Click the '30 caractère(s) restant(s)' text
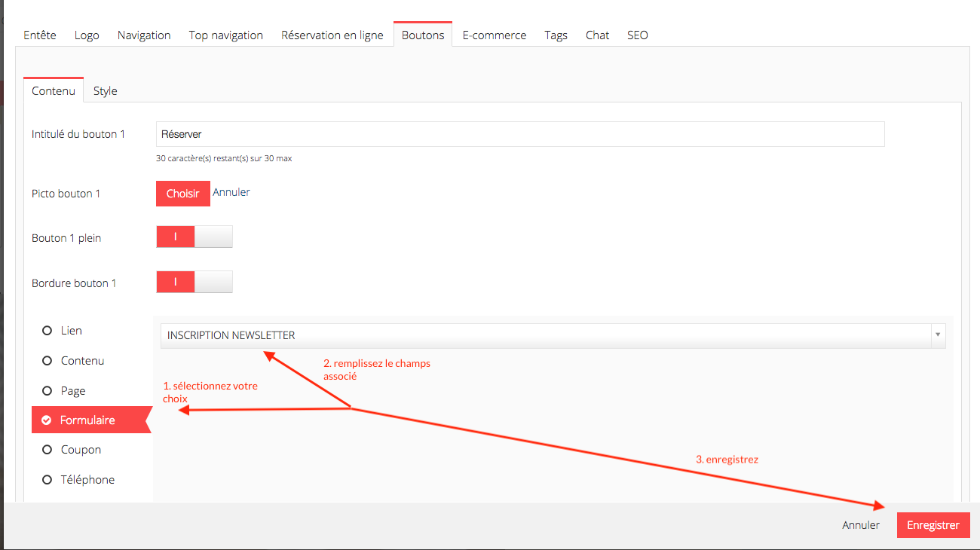Viewport: 980px width, 550px height. 224,159
